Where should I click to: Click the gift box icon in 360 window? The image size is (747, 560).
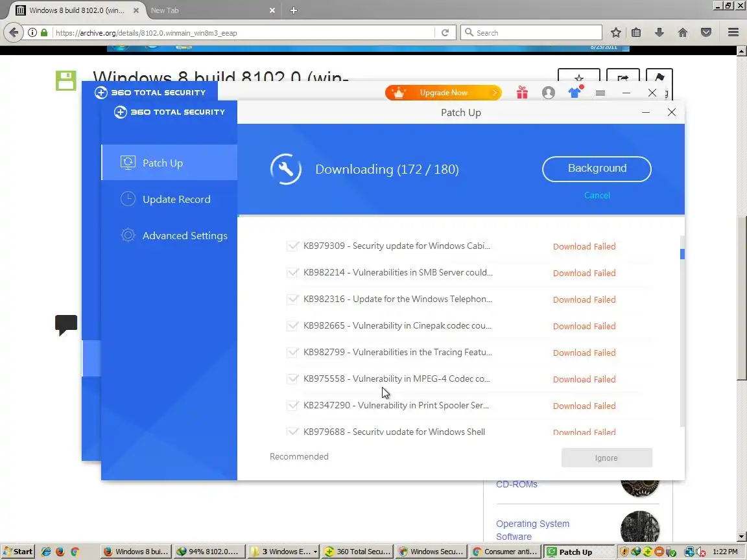pos(522,93)
